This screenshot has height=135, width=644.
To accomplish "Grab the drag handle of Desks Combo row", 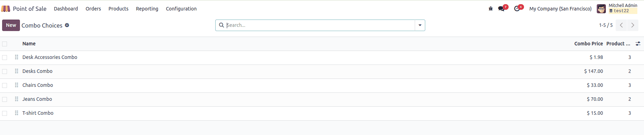I will coord(16,71).
